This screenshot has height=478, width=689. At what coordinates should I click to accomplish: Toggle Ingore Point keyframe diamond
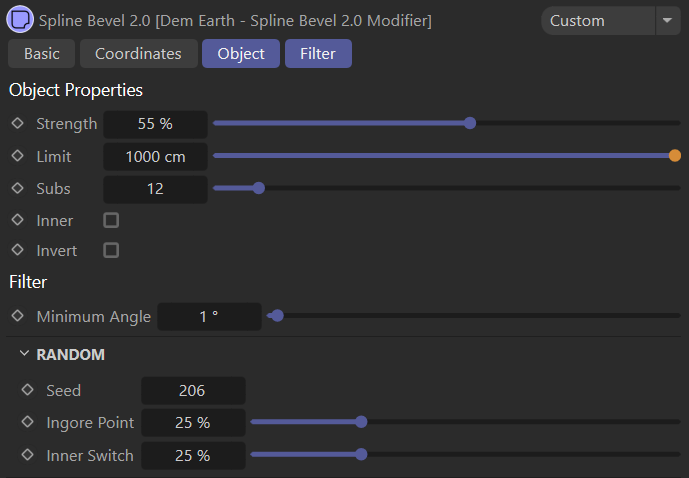(x=28, y=422)
